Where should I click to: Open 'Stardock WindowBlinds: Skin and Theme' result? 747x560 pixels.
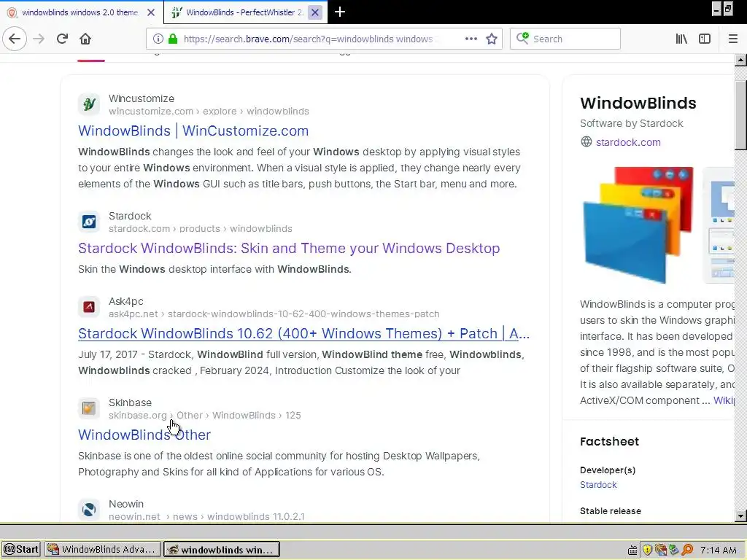289,248
